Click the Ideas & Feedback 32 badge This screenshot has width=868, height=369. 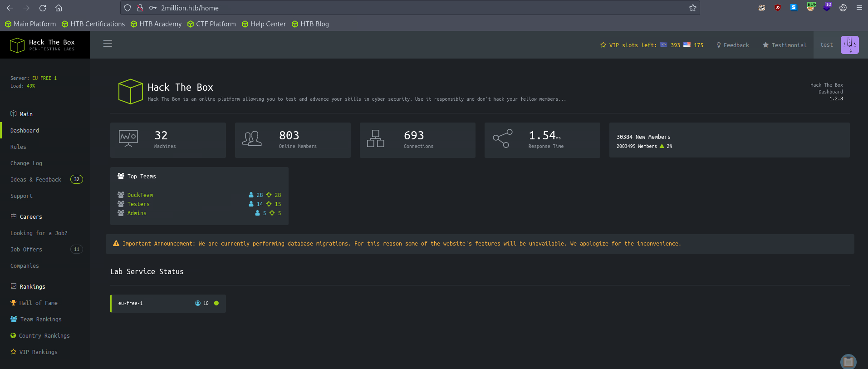click(77, 179)
